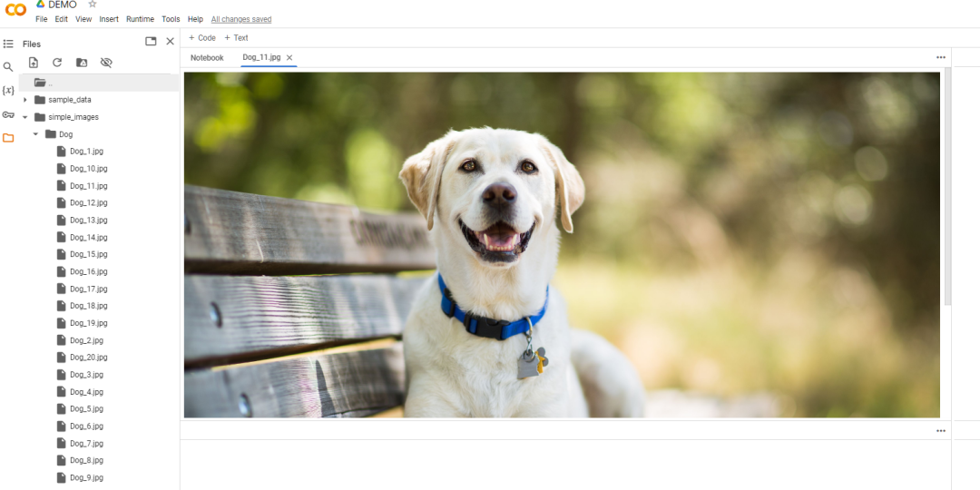The height and width of the screenshot is (490, 980).
Task: Open the Runtime menu
Action: 140,19
